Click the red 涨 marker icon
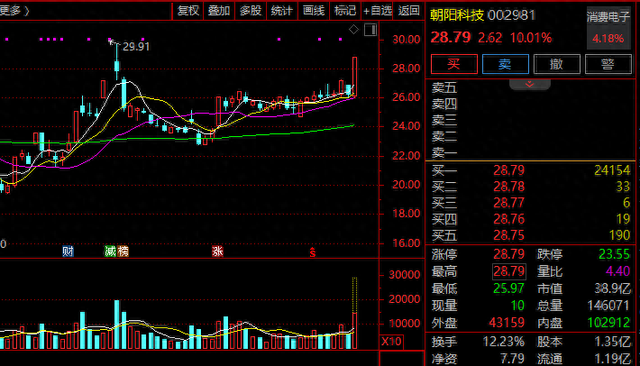This screenshot has height=366, width=640. tap(218, 251)
